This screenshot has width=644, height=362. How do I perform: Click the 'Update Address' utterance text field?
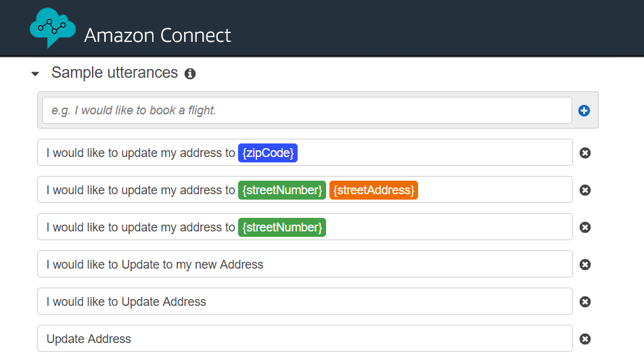click(304, 339)
